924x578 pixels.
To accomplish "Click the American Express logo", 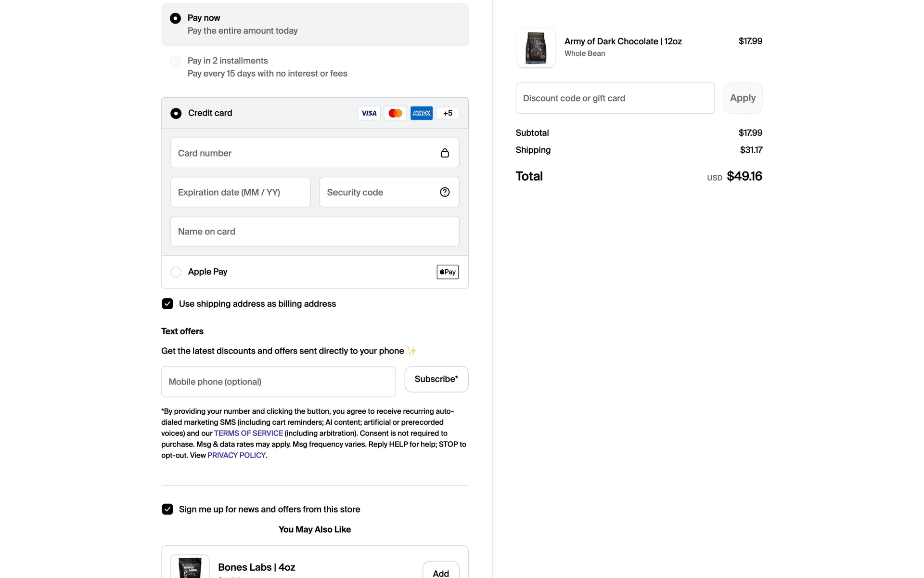I will point(422,113).
